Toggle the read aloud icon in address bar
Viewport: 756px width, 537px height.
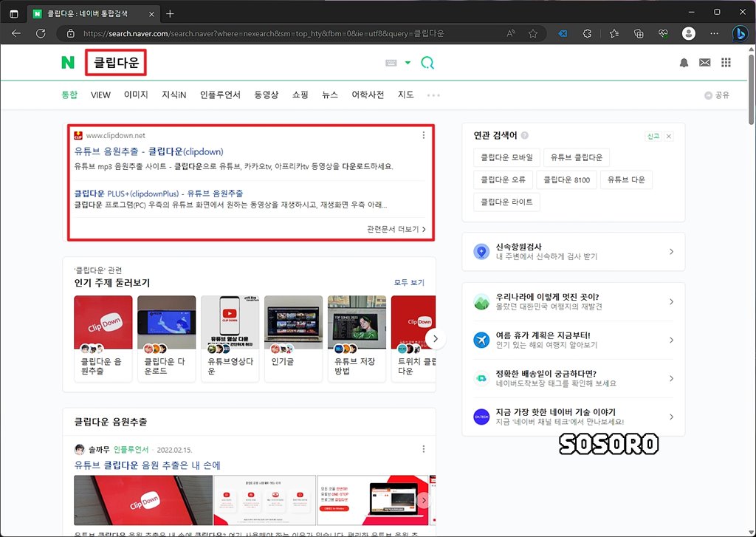point(511,33)
